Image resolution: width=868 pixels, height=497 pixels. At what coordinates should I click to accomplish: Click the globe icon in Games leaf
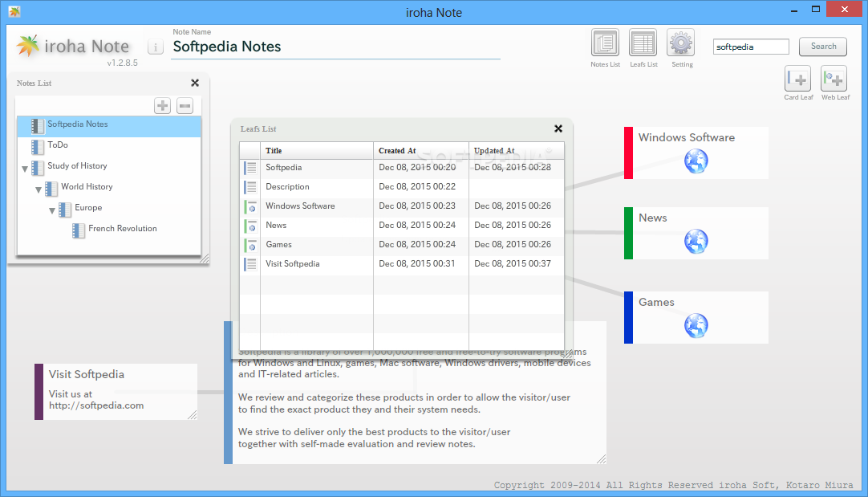(x=696, y=326)
